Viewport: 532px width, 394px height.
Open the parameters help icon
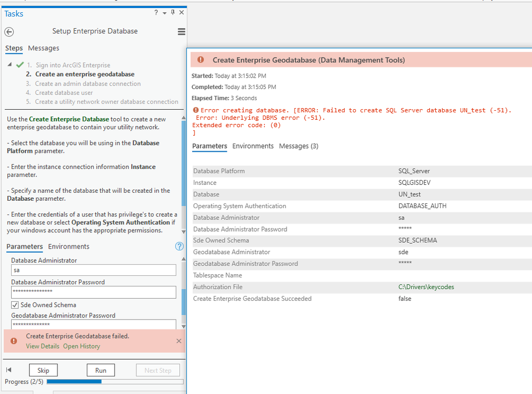[x=179, y=247]
